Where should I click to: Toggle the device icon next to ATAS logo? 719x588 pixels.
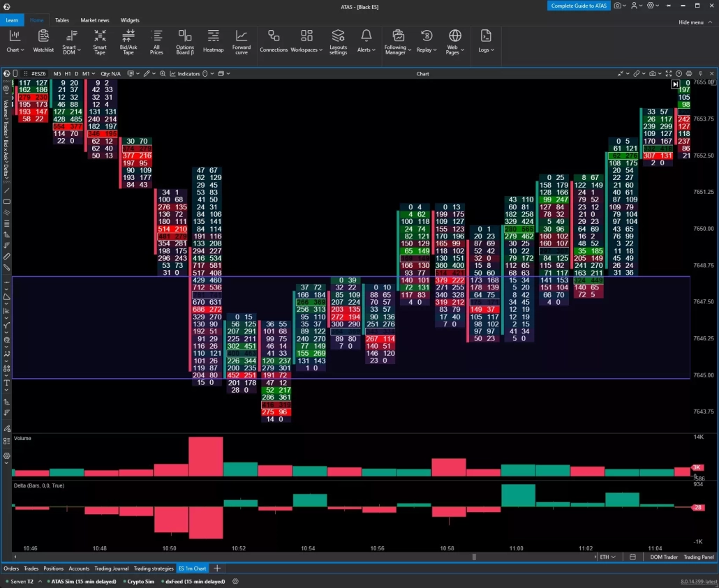[15, 73]
